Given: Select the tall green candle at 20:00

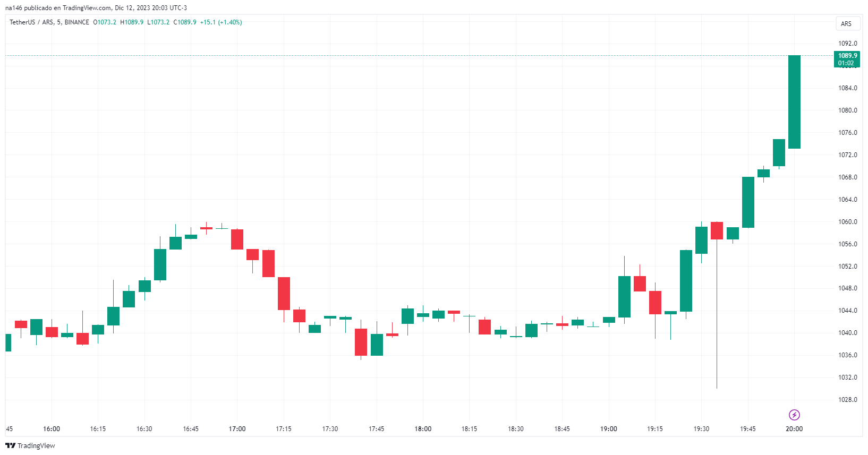Looking at the screenshot, I should pos(794,102).
